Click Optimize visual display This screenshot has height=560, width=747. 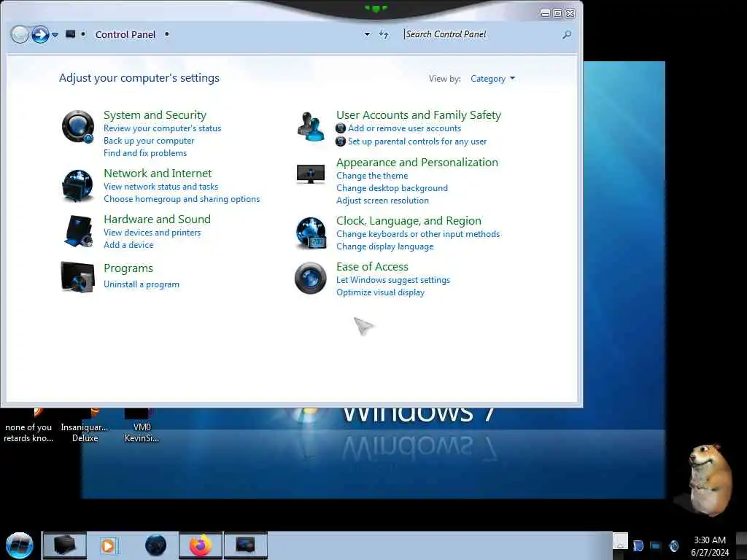click(x=380, y=292)
